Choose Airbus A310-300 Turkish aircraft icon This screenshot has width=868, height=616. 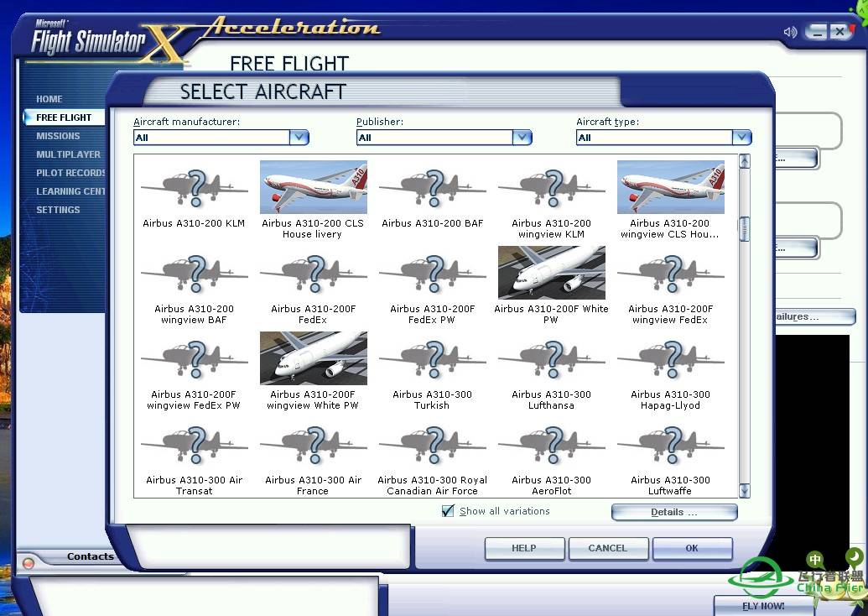pyautogui.click(x=432, y=358)
